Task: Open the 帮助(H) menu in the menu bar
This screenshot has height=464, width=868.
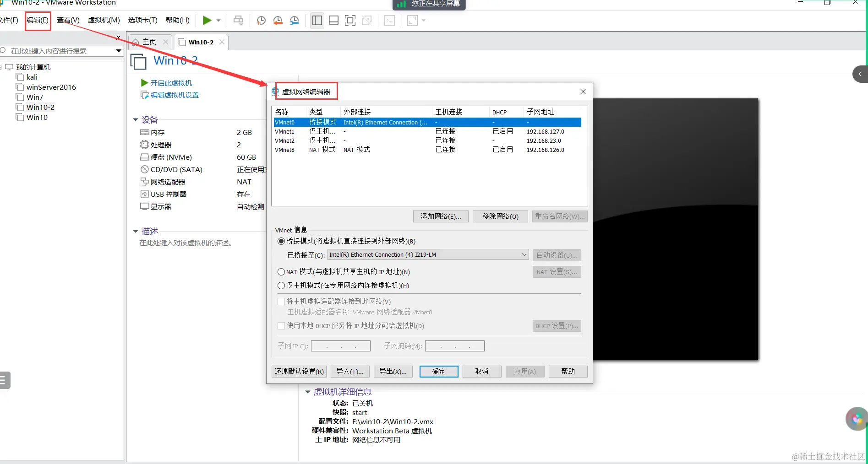Action: pos(178,20)
